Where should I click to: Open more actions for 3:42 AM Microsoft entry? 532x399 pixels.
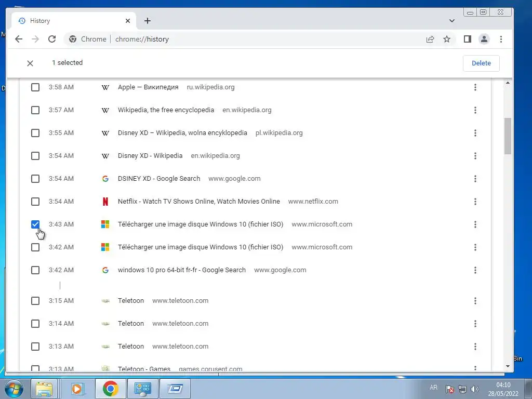tap(475, 247)
